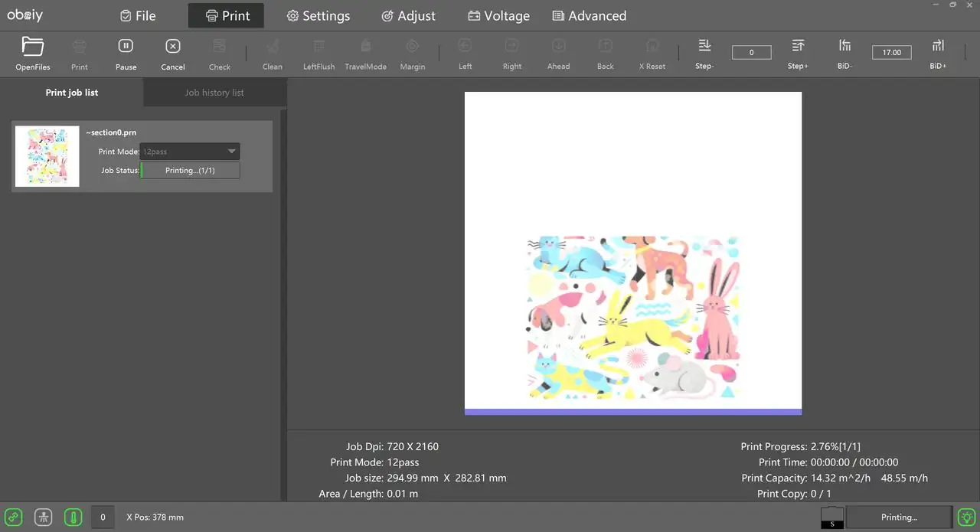Toggle the green light bulb icon
The image size is (980, 532).
[x=967, y=517]
